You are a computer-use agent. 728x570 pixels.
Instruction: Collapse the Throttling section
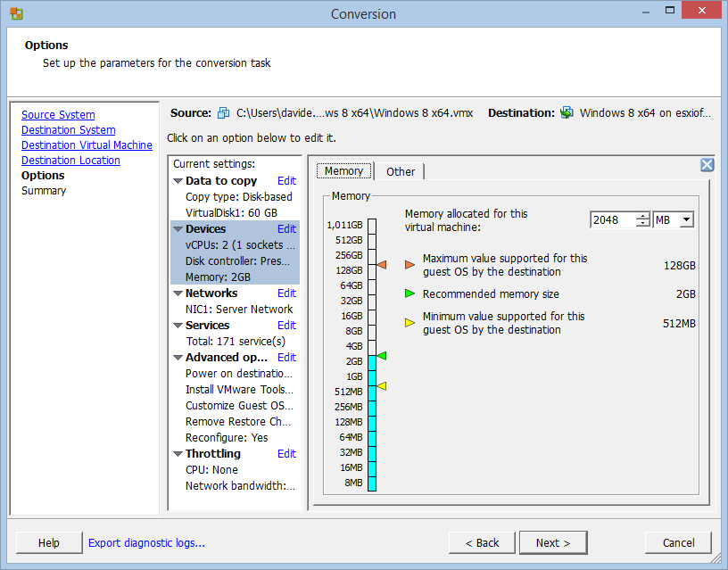[x=178, y=454]
